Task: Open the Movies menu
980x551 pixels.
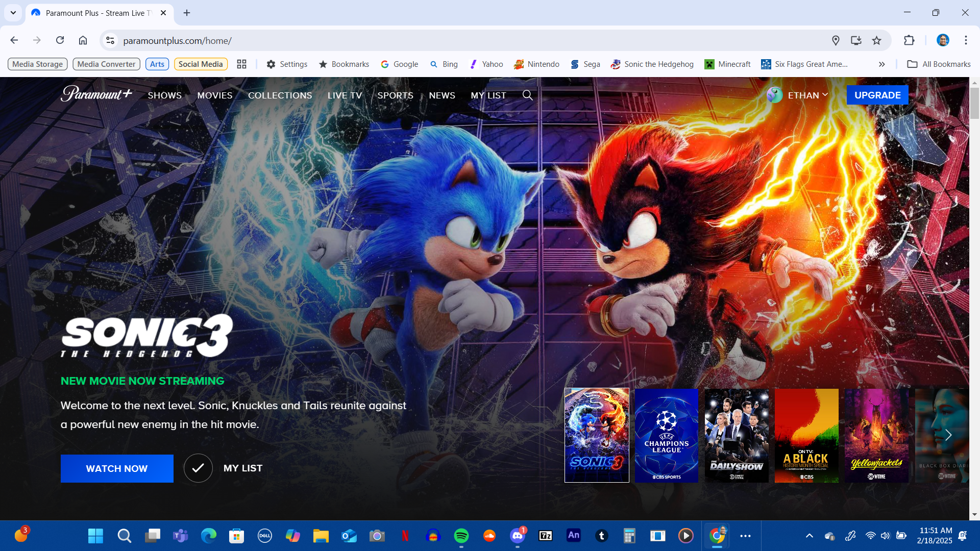Action: tap(215, 95)
